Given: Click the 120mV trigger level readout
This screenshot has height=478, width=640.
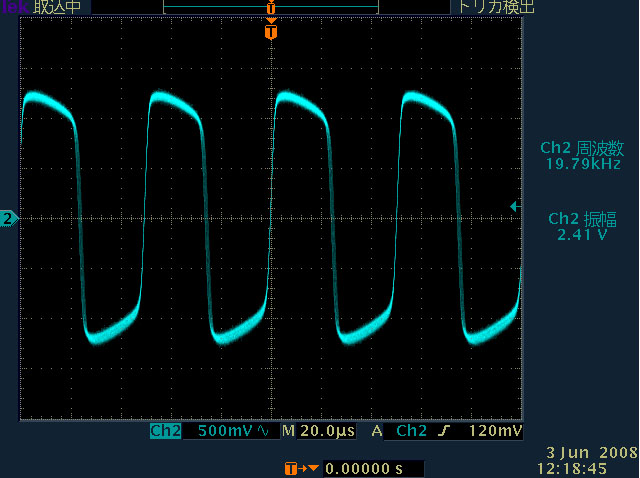Looking at the screenshot, I should point(495,432).
